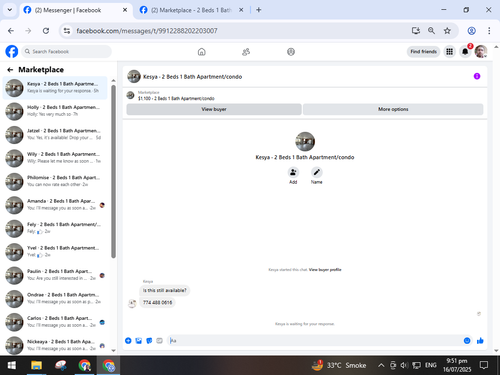Choose a sticker icon
The image size is (500, 375).
[149, 341]
